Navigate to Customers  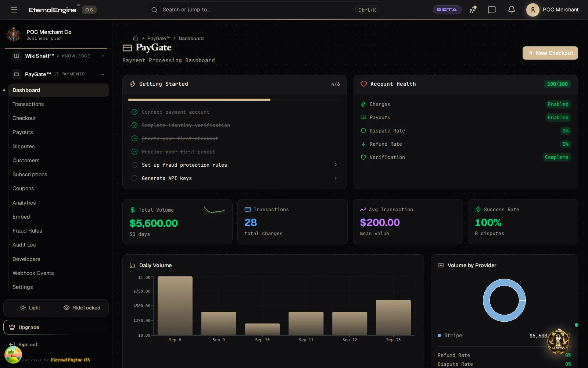click(x=58, y=160)
